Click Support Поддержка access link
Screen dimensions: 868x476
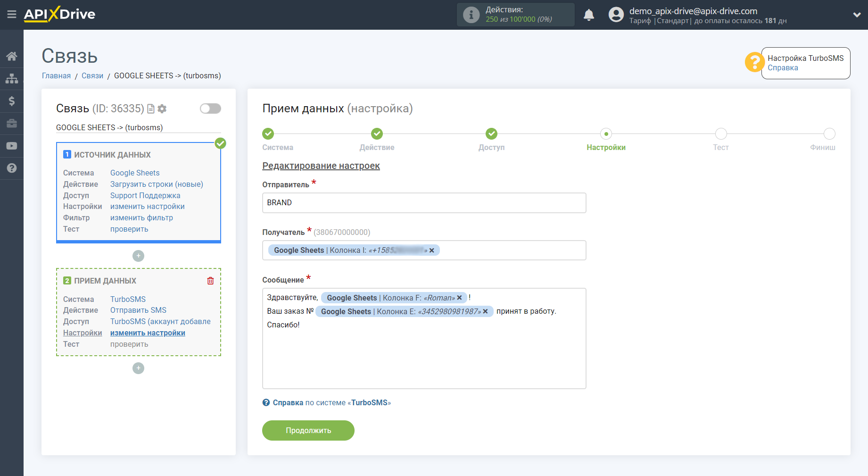click(x=145, y=196)
